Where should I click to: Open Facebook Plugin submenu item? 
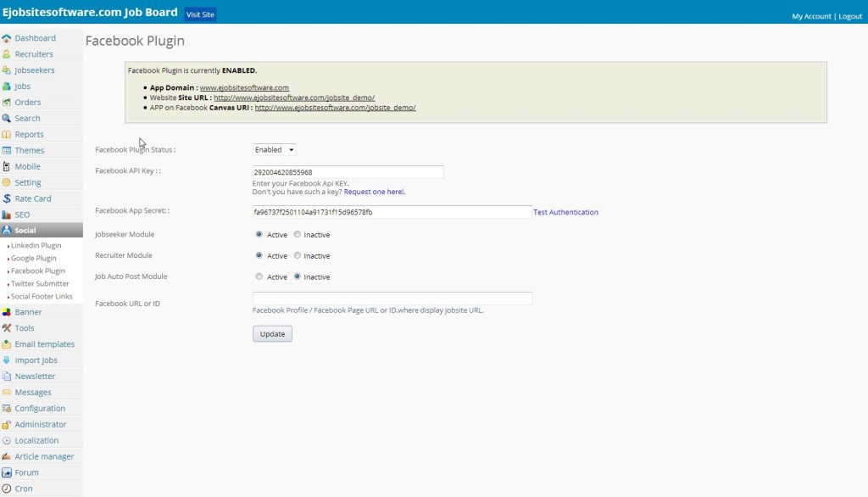(x=38, y=271)
